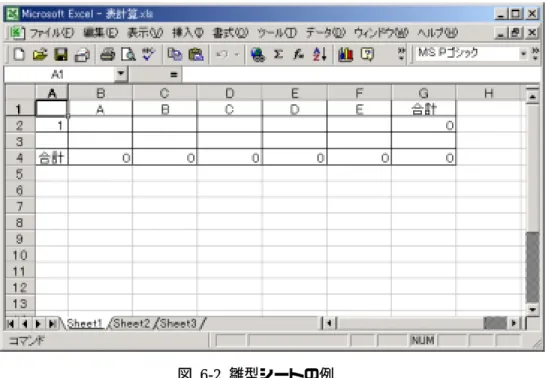Switch to the Sheet1 tab
The height and width of the screenshot is (378, 547).
pos(84,324)
